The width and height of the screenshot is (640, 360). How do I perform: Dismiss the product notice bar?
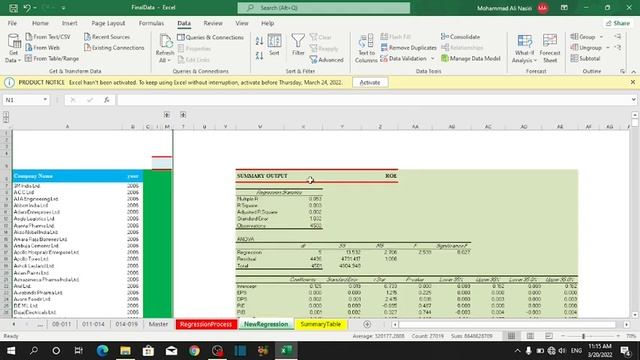[633, 82]
